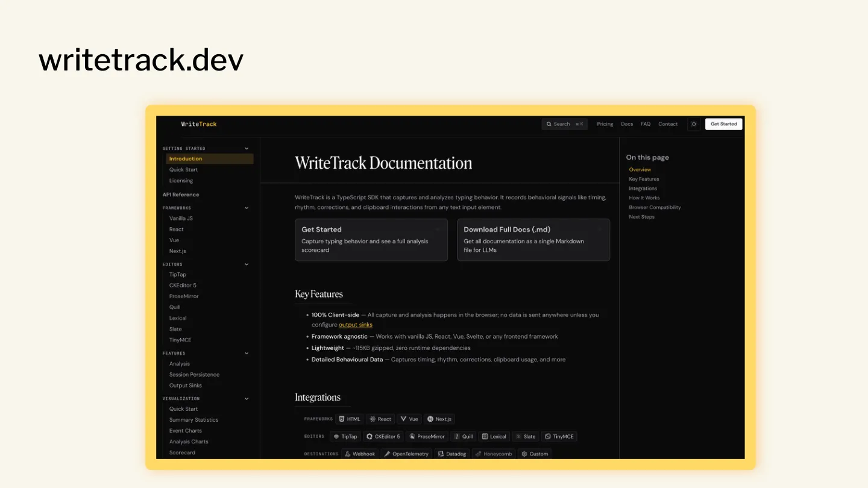Open Session Persistence in the sidebar
The width and height of the screenshot is (868, 488).
pos(194,375)
